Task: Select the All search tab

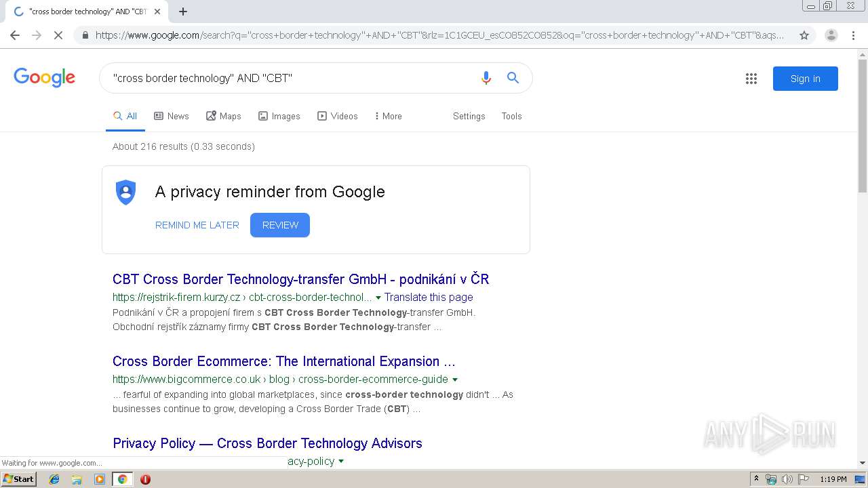Action: pos(125,116)
